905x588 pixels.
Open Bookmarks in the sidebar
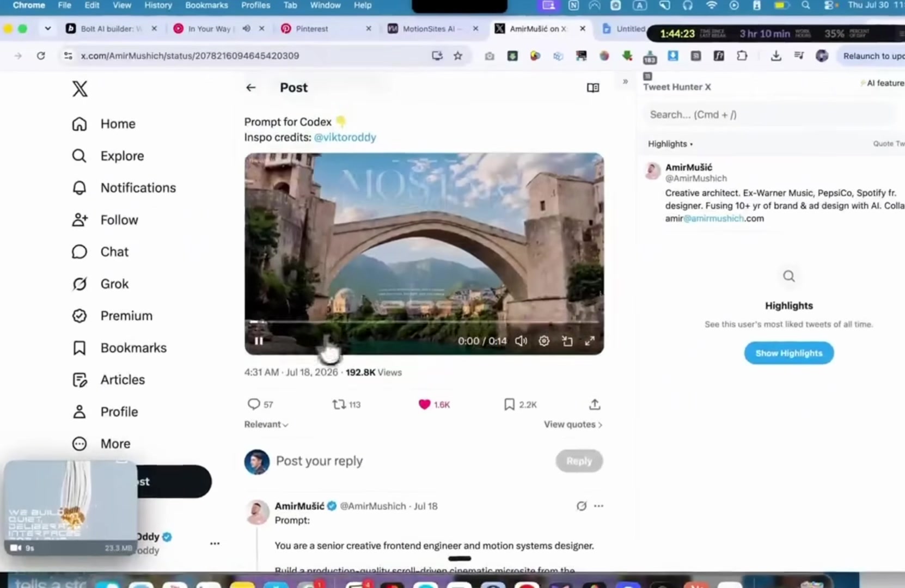[120, 348]
